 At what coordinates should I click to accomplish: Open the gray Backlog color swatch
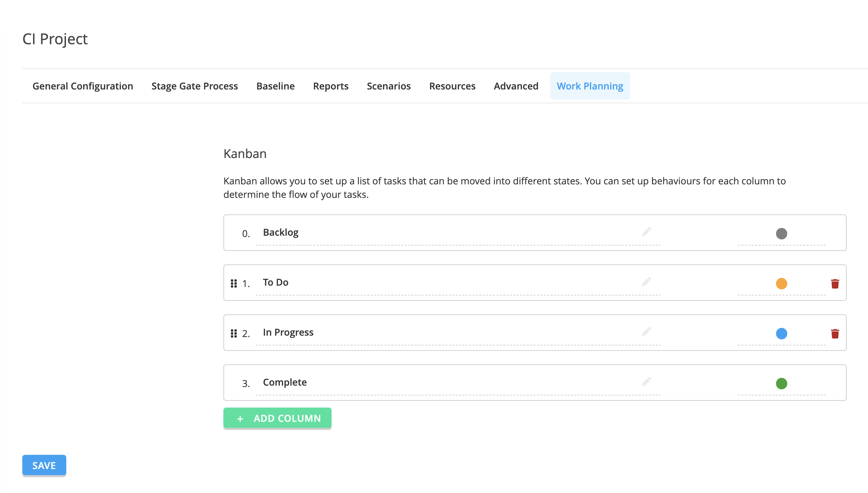click(781, 234)
